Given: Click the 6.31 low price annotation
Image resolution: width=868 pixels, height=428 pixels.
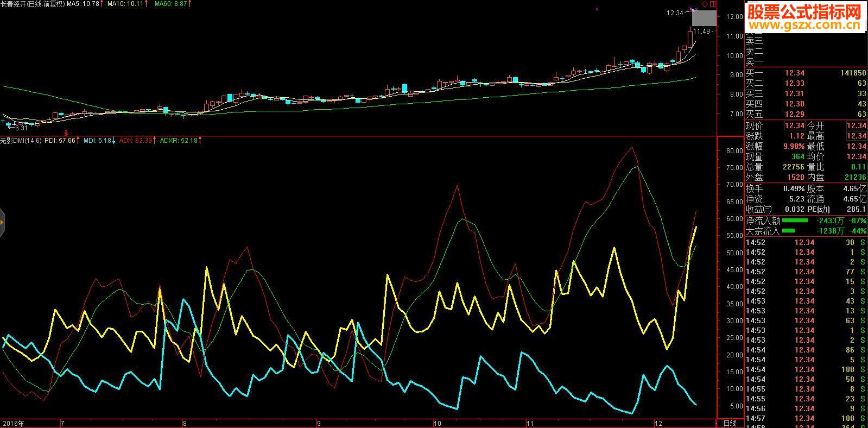Looking at the screenshot, I should pyautogui.click(x=21, y=128).
